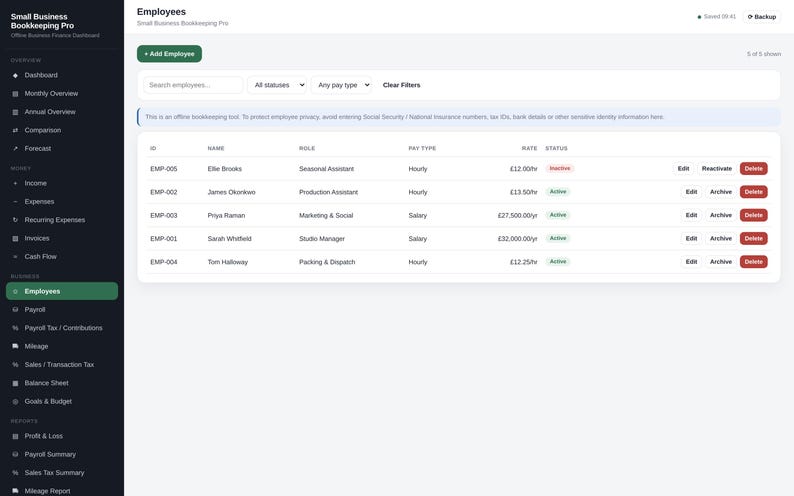Select Balance Sheet in sidebar
The image size is (794, 496).
pos(62,383)
